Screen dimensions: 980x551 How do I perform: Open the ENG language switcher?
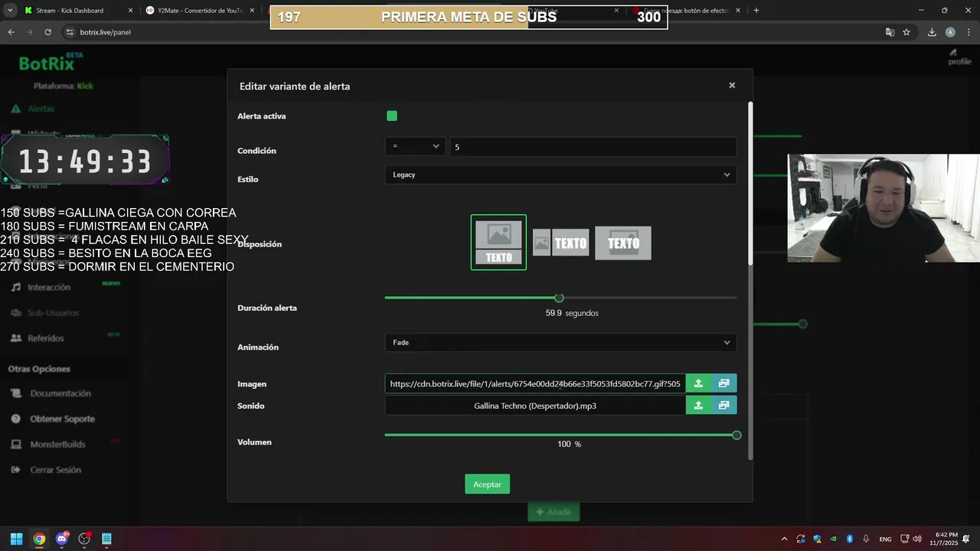[885, 539]
